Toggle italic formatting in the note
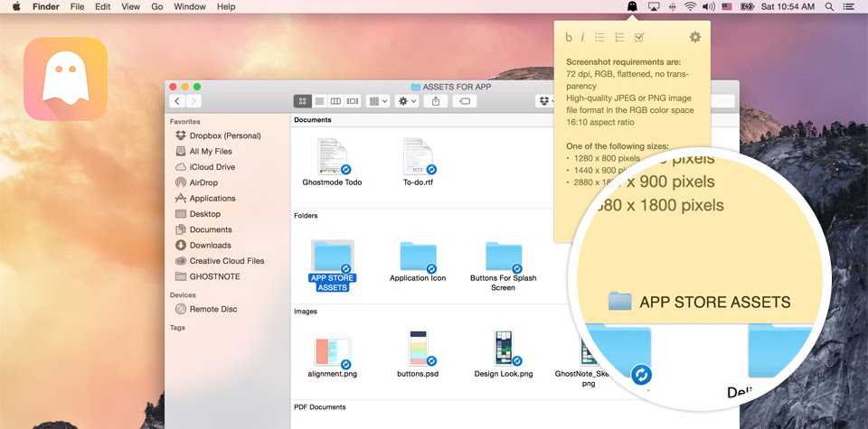The image size is (868, 429). pos(582,38)
